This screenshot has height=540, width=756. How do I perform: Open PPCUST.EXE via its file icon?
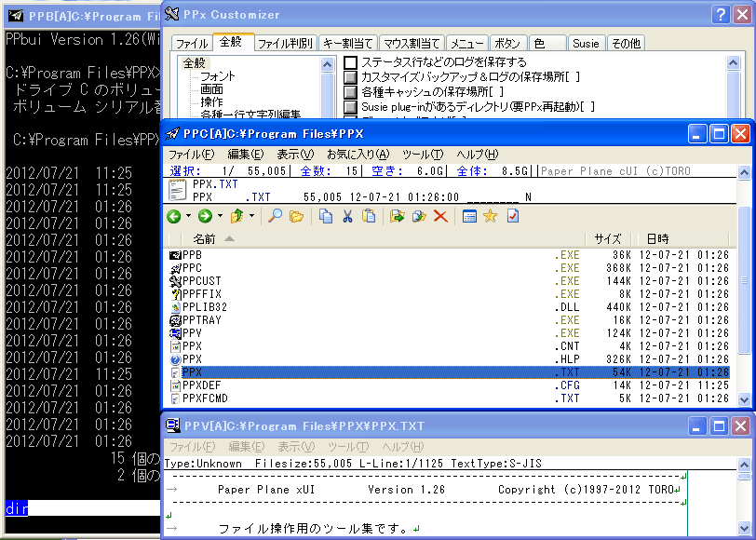(x=175, y=280)
